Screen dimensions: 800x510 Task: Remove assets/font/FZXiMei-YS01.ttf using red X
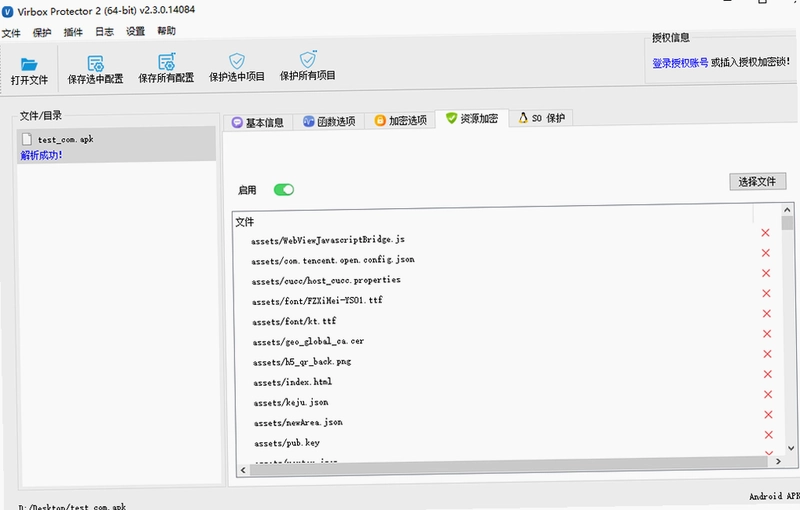click(x=766, y=293)
